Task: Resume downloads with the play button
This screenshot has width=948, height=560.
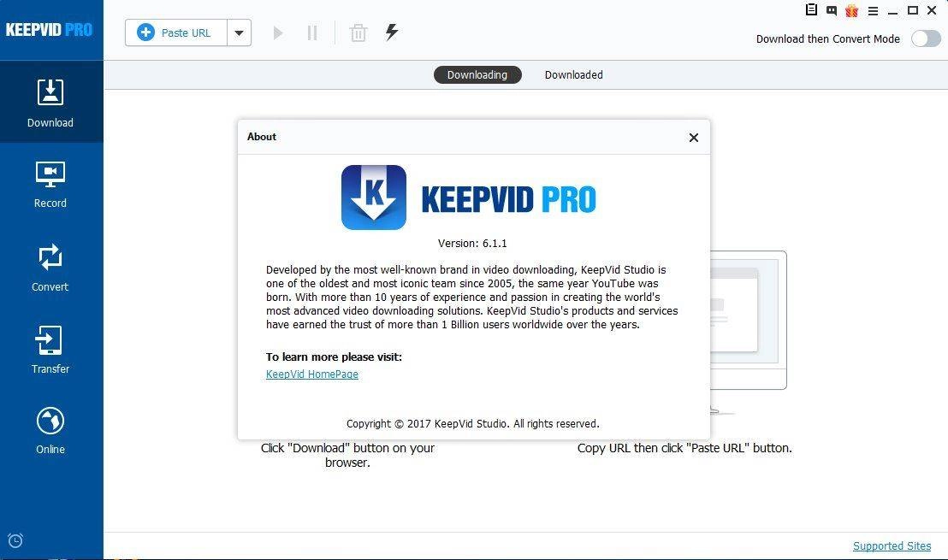Action: click(x=277, y=32)
